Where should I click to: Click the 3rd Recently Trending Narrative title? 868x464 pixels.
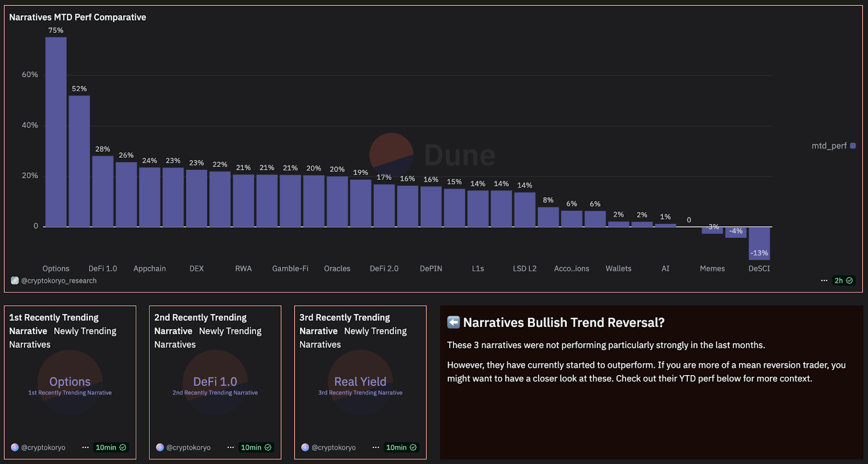(x=345, y=324)
